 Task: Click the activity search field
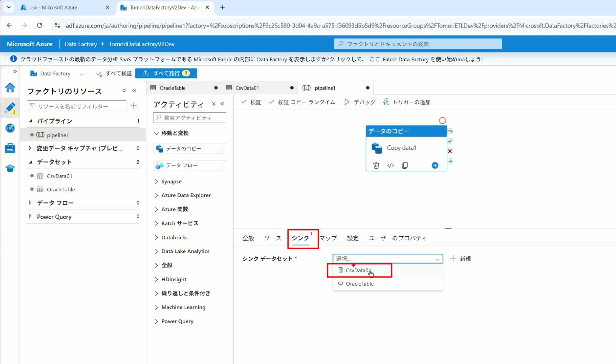click(x=190, y=118)
